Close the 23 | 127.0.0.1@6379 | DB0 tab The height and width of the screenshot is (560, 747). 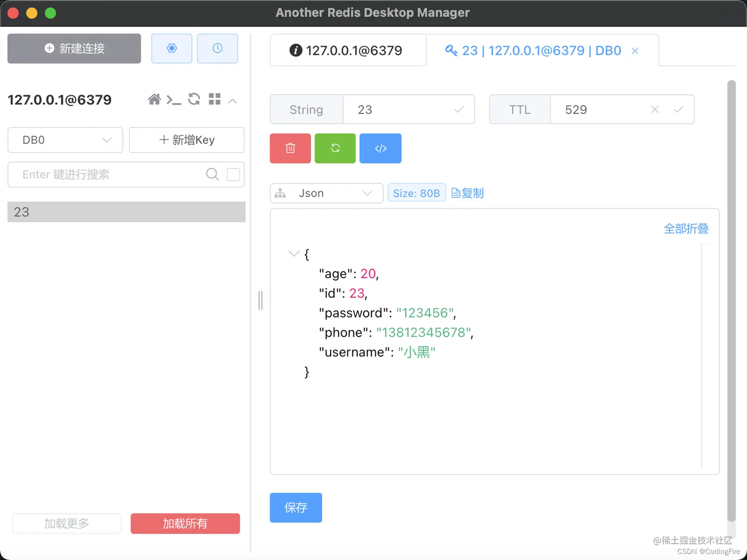point(635,51)
